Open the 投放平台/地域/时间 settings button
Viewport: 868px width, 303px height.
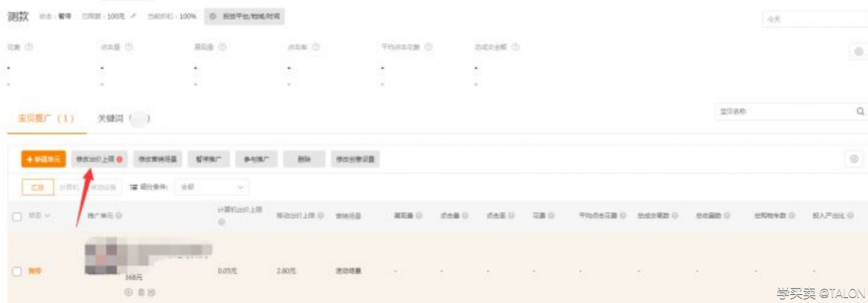[244, 17]
